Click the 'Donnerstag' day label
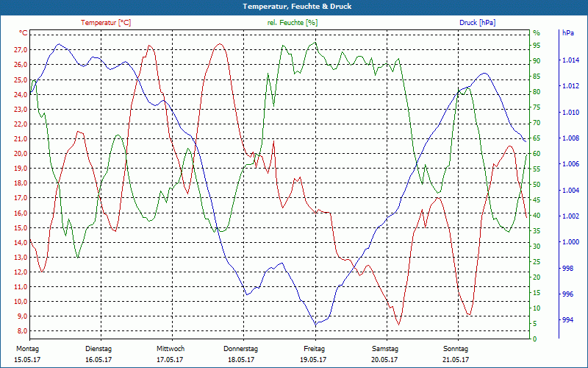 (241, 349)
